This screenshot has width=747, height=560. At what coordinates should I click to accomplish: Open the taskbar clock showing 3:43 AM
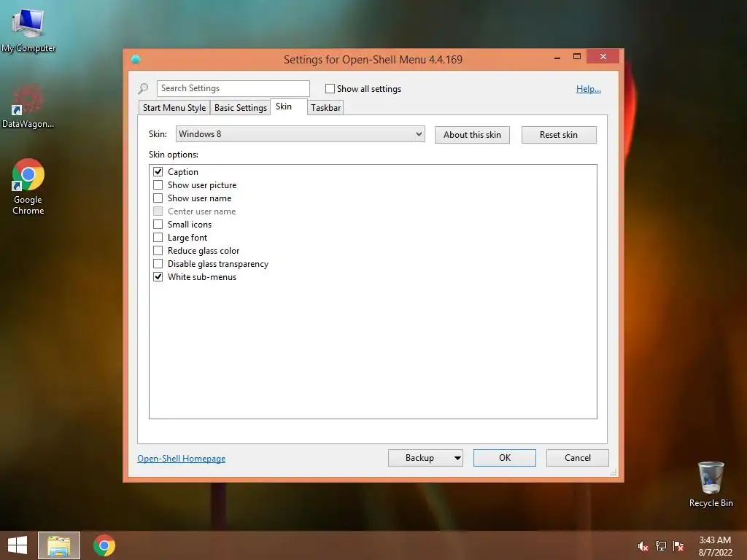click(715, 546)
